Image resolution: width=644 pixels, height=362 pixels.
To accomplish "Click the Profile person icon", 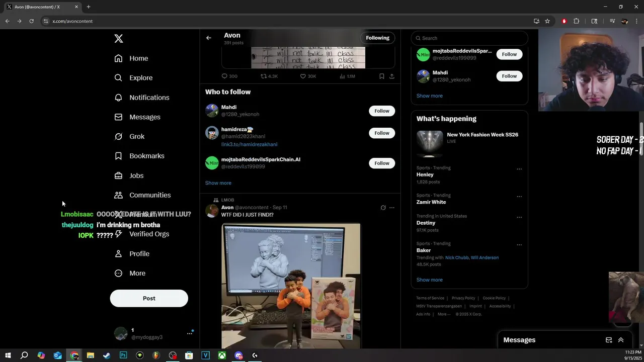I will (118, 254).
